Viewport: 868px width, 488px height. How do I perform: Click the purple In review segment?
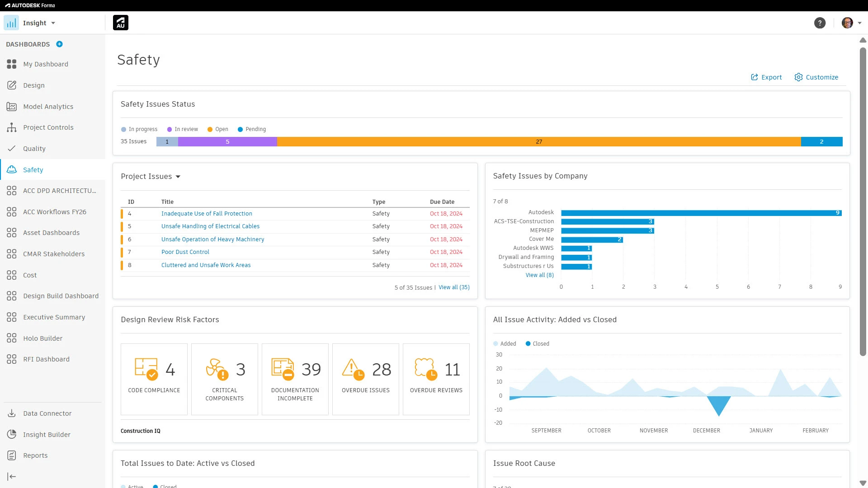point(227,142)
